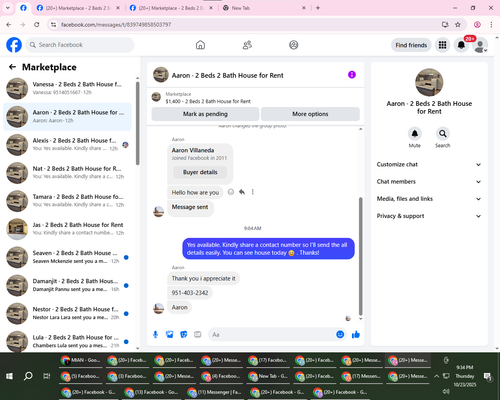The width and height of the screenshot is (500, 400).
Task: Open Alexis conversation
Action: pyautogui.click(x=67, y=145)
